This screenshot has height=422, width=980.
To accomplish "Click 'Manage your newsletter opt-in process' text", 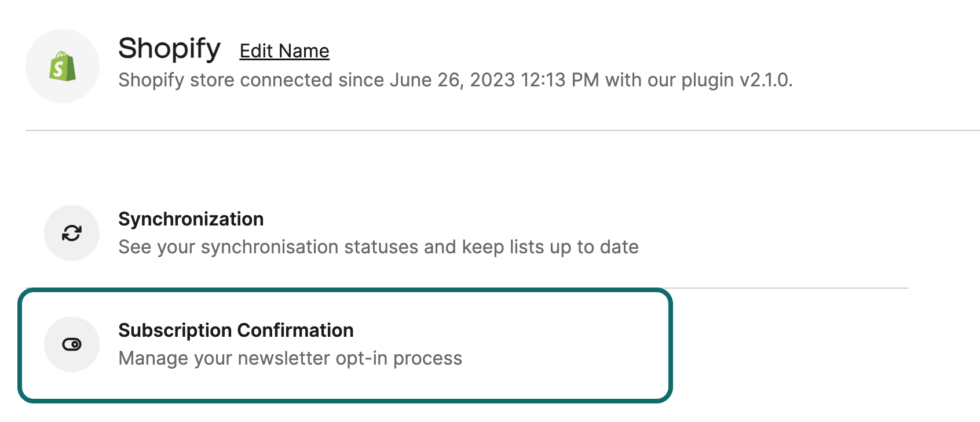I will [290, 358].
